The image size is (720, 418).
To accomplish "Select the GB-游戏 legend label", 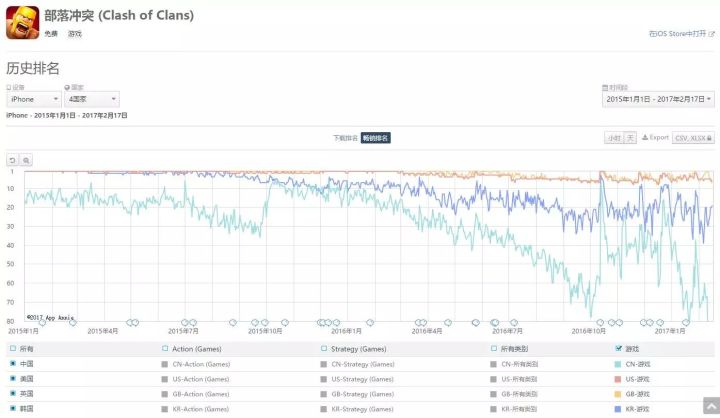I will tap(637, 394).
